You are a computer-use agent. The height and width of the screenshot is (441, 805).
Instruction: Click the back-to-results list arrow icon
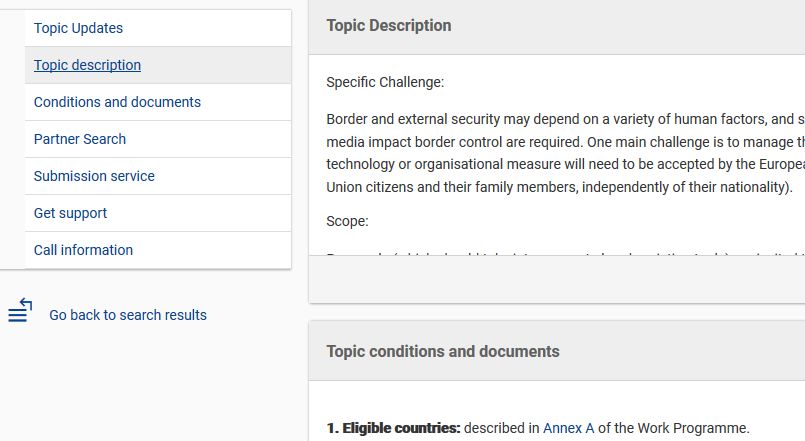point(20,311)
